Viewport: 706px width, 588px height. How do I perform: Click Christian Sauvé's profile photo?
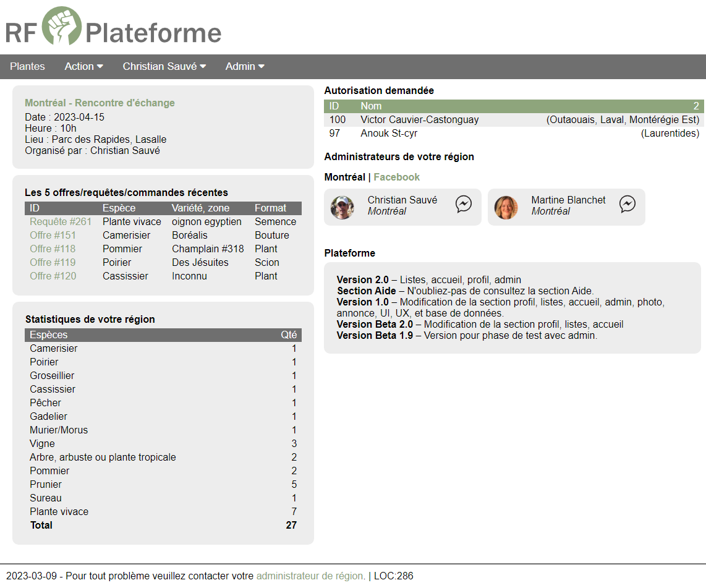click(x=342, y=208)
